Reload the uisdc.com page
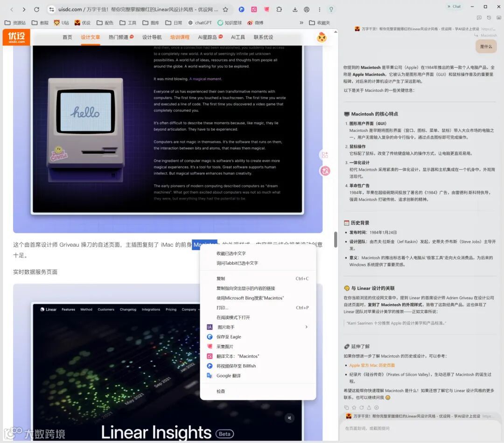 (37, 10)
